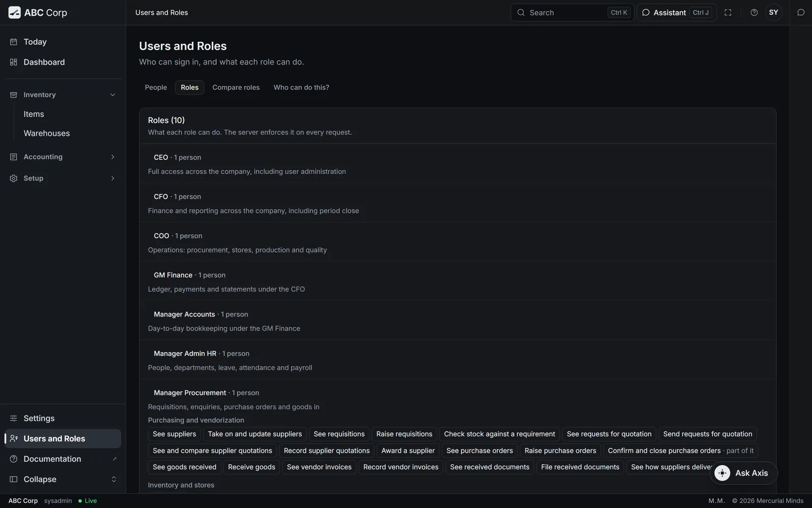Click the Documentation help icon in sidebar

coord(14,459)
